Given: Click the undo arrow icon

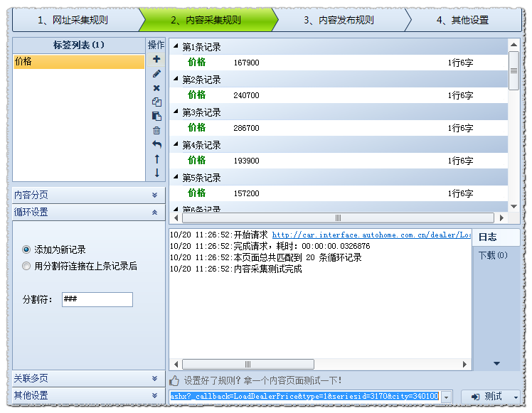Looking at the screenshot, I should [156, 145].
